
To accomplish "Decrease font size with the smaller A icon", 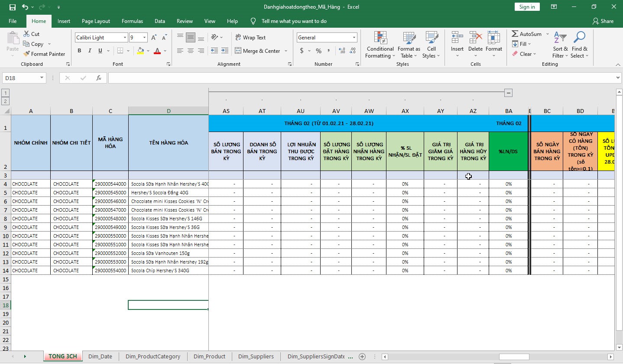I will point(164,38).
